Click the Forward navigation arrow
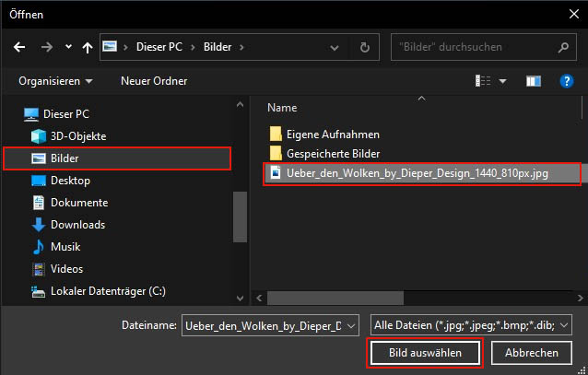This screenshot has height=375, width=588. 44,46
